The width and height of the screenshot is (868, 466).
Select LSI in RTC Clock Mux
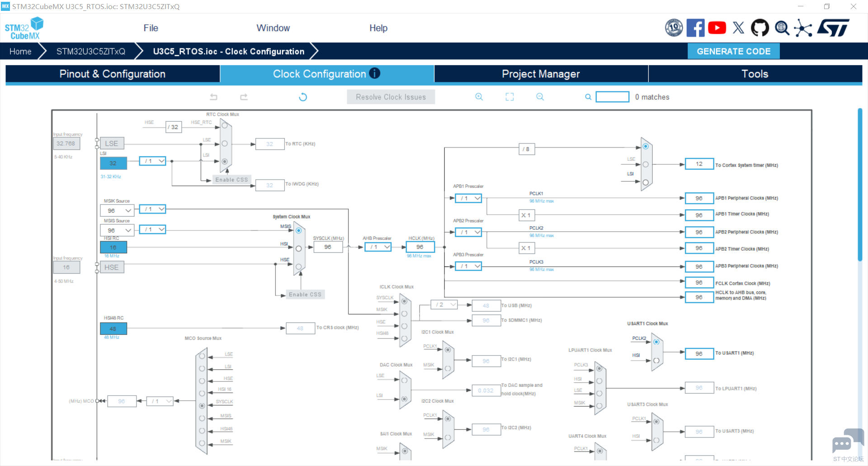[225, 162]
